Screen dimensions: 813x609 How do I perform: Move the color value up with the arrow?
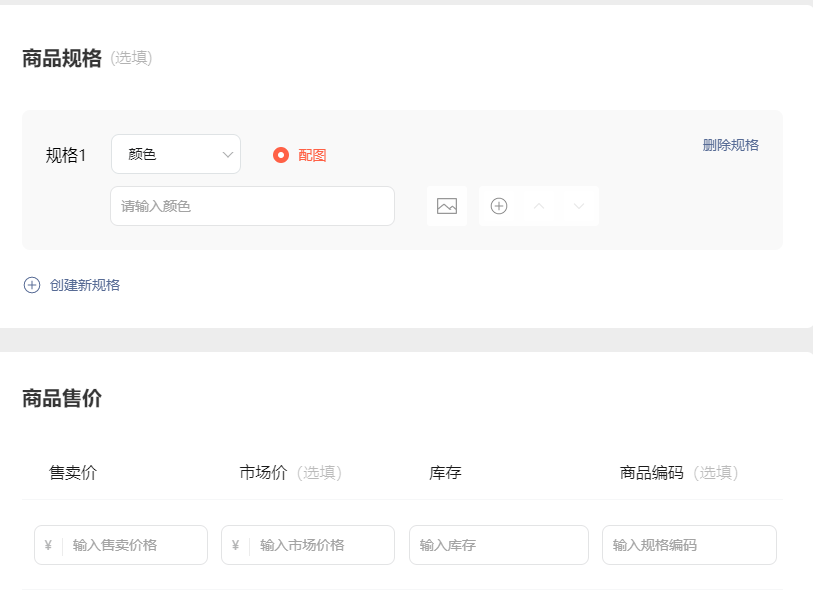[539, 206]
